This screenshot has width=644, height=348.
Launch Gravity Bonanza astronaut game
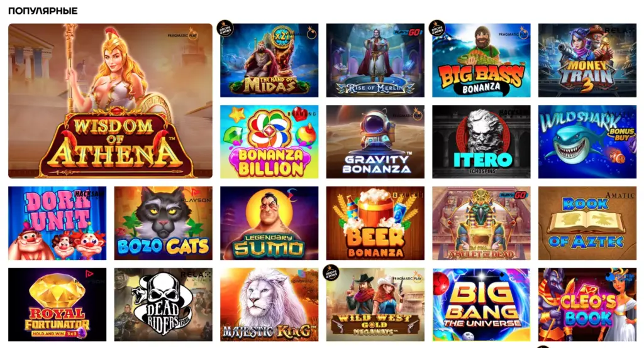[375, 141]
